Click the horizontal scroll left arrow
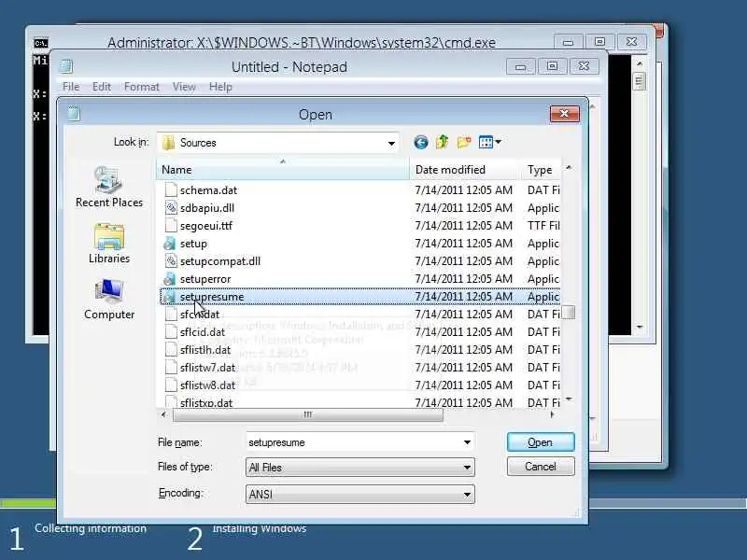The width and height of the screenshot is (747, 560). coord(164,414)
